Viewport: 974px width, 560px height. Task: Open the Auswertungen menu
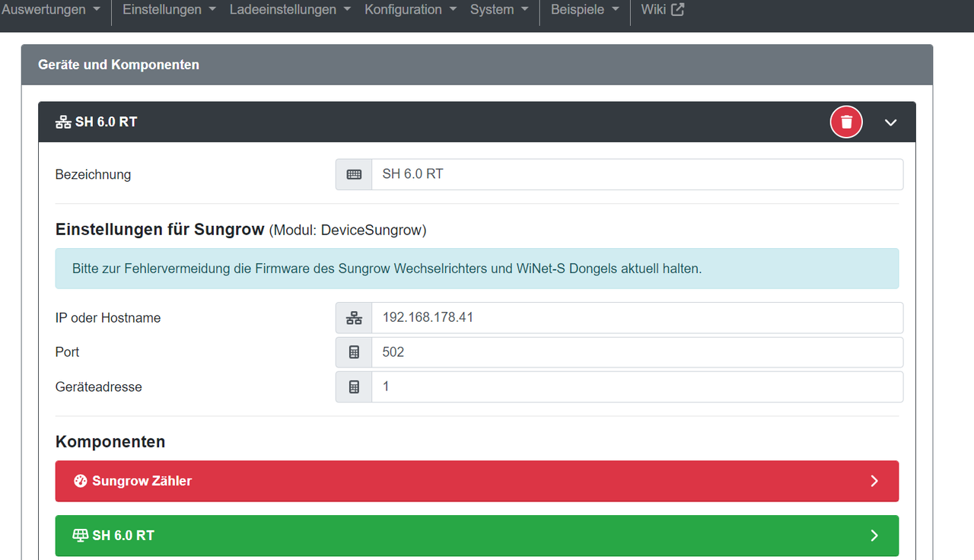pos(51,10)
